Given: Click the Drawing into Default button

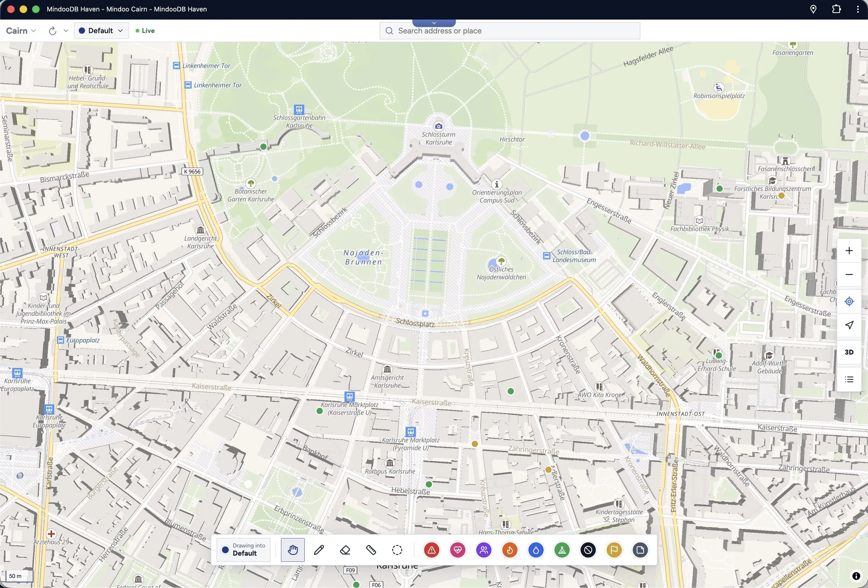Looking at the screenshot, I should tap(243, 550).
